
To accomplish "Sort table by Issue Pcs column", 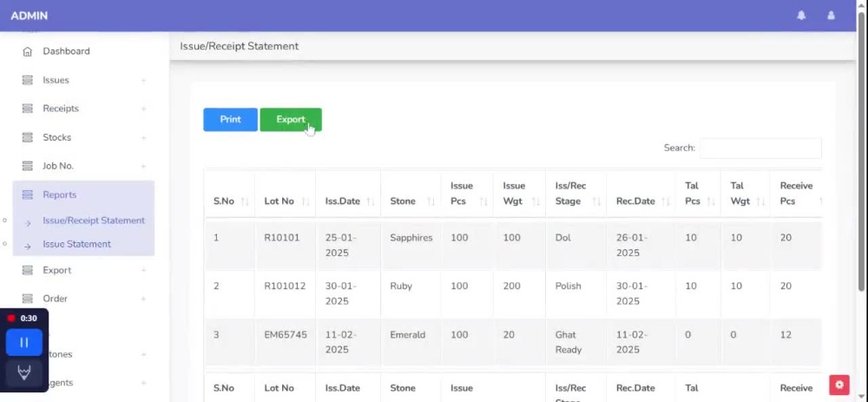I will 483,201.
